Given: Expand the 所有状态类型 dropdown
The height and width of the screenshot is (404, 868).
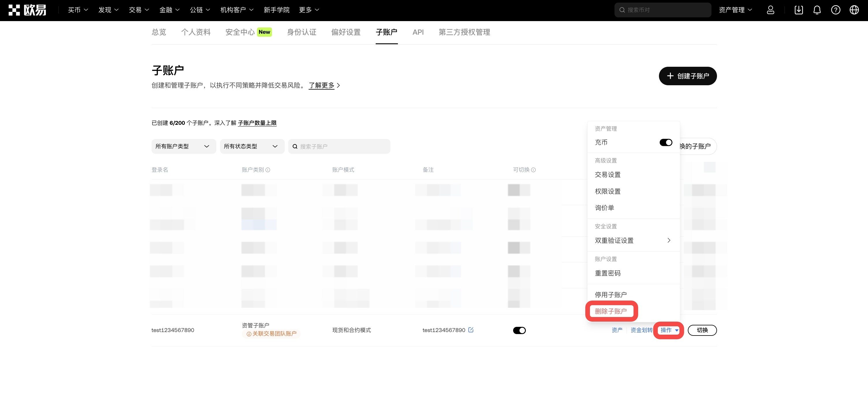Looking at the screenshot, I should 252,146.
